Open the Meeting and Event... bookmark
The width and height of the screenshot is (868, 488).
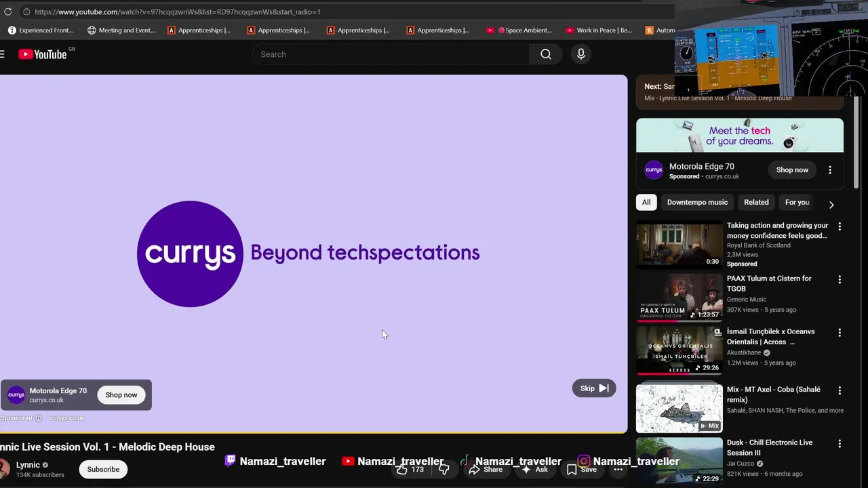(121, 30)
